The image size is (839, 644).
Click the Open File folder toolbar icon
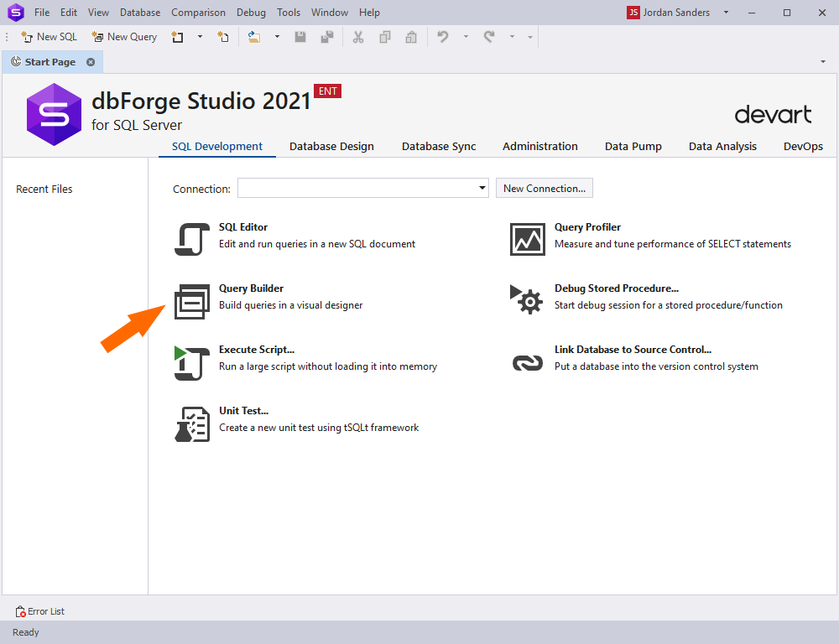coord(254,37)
